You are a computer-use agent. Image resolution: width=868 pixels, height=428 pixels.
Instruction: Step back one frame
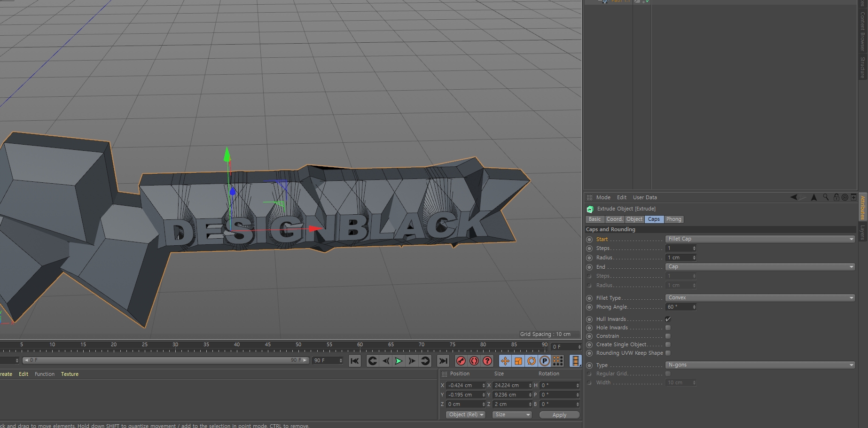click(385, 361)
